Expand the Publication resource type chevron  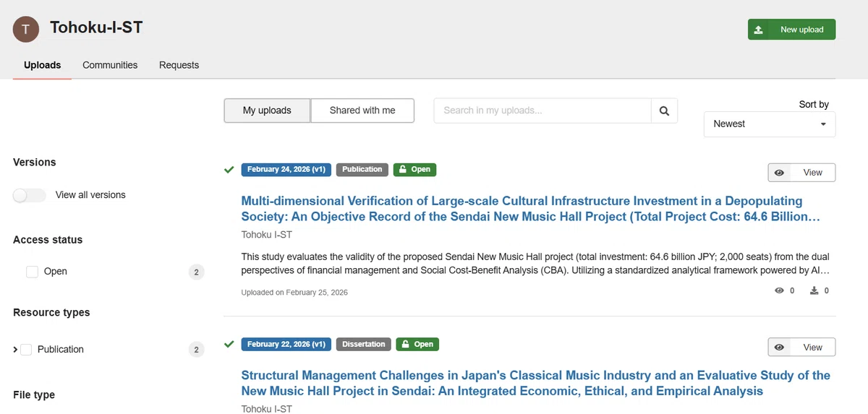[15, 350]
